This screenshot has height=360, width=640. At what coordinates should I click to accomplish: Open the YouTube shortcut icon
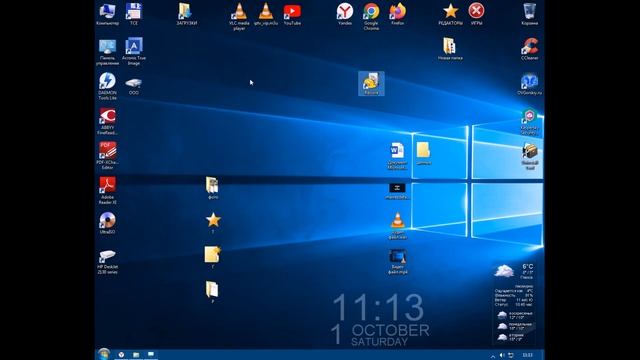coord(292,14)
